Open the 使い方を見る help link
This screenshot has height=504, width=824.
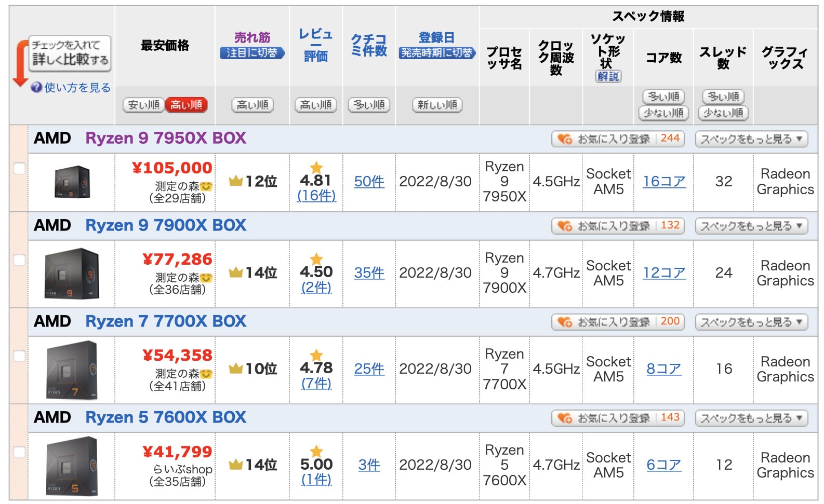coord(77,87)
